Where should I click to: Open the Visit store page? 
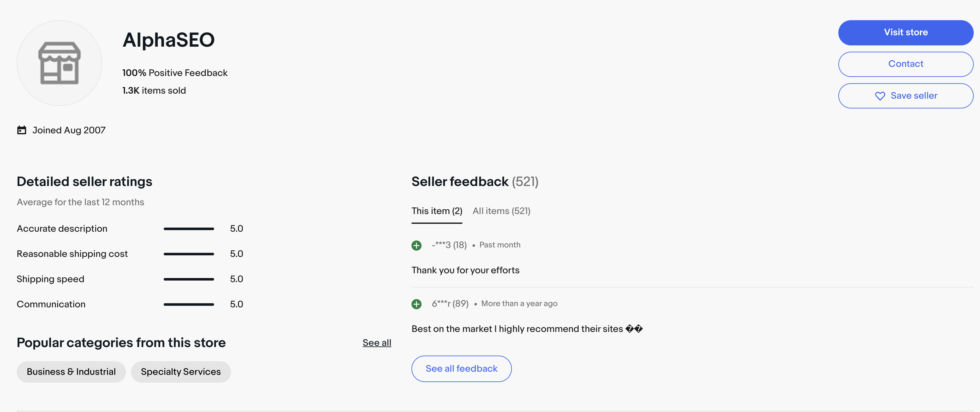(x=905, y=32)
